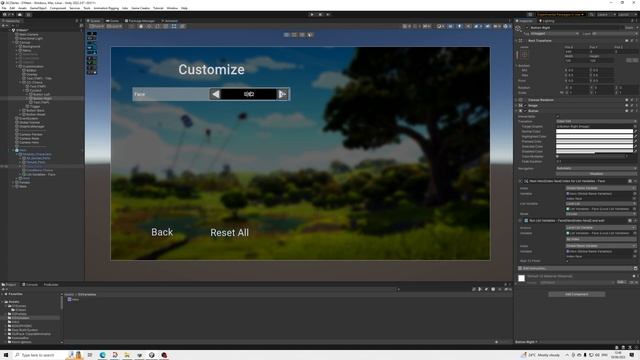
Task: Expand the Canvas Renderer component
Action: point(516,100)
